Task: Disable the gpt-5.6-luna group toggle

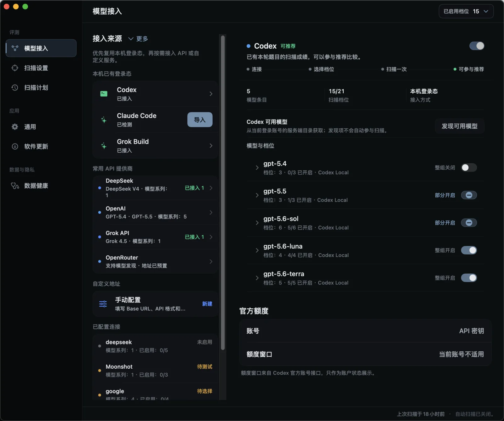Action: point(469,250)
